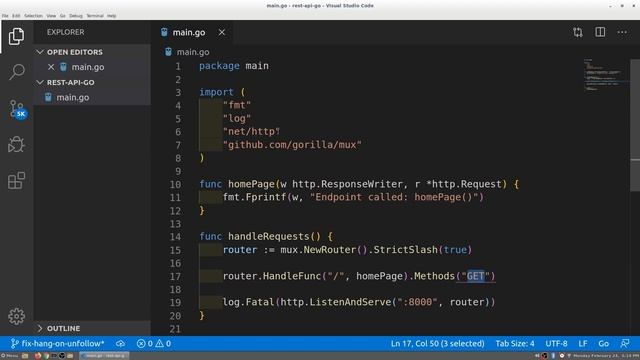Click the Go file icon in breadcrumb
Image resolution: width=640 pixels, height=360 pixels.
click(x=168, y=52)
